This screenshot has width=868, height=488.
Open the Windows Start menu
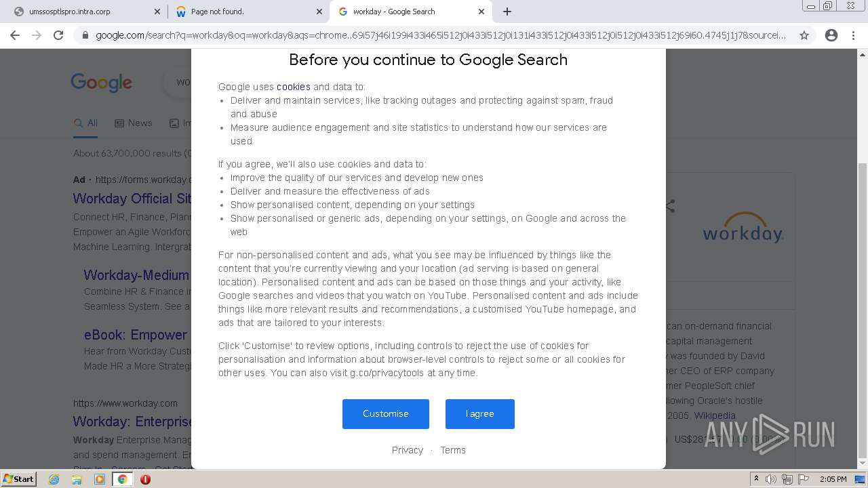click(x=18, y=479)
